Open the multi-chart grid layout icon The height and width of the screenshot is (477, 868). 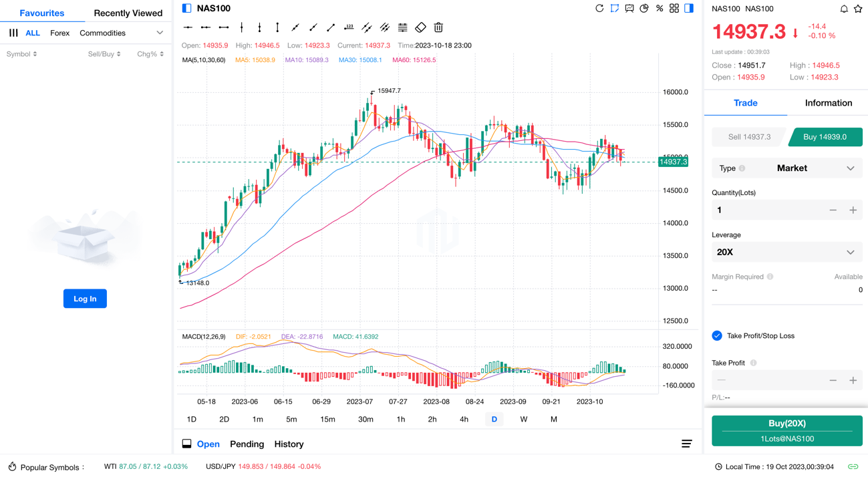[674, 9]
